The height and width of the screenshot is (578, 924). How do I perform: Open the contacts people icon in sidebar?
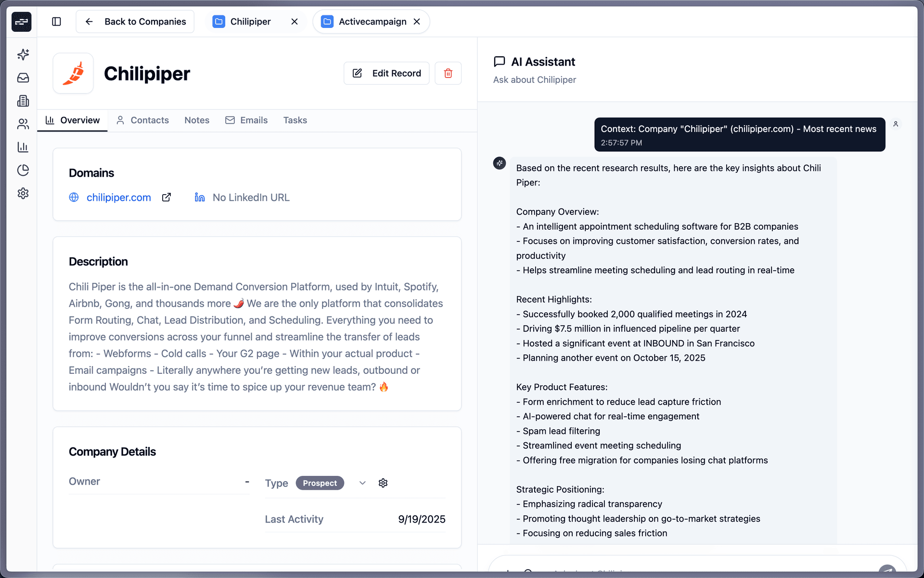23,124
